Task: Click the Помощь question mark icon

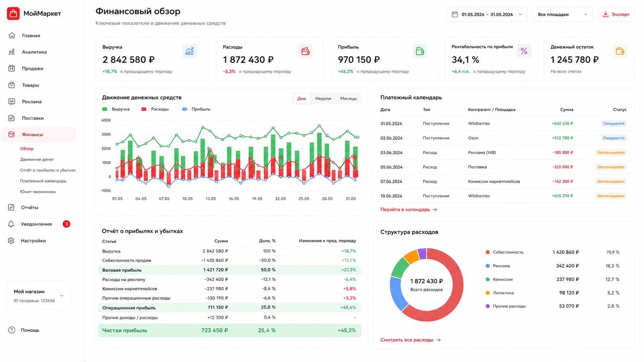Action: click(x=12, y=330)
